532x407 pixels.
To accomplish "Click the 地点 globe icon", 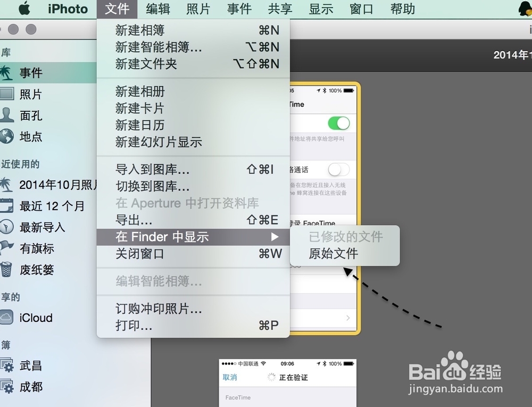I will point(7,136).
